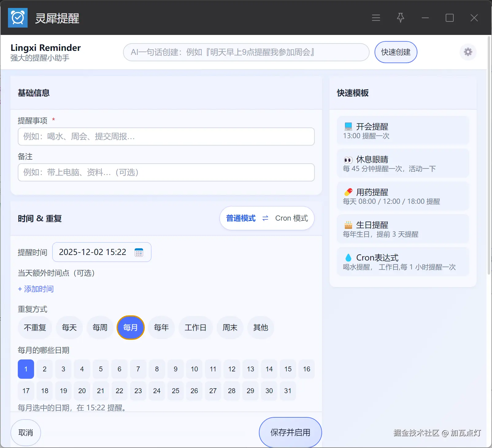Image resolution: width=492 pixels, height=448 pixels.
Task: Click the laptop icon of 开会提醒 template
Action: pyautogui.click(x=348, y=126)
